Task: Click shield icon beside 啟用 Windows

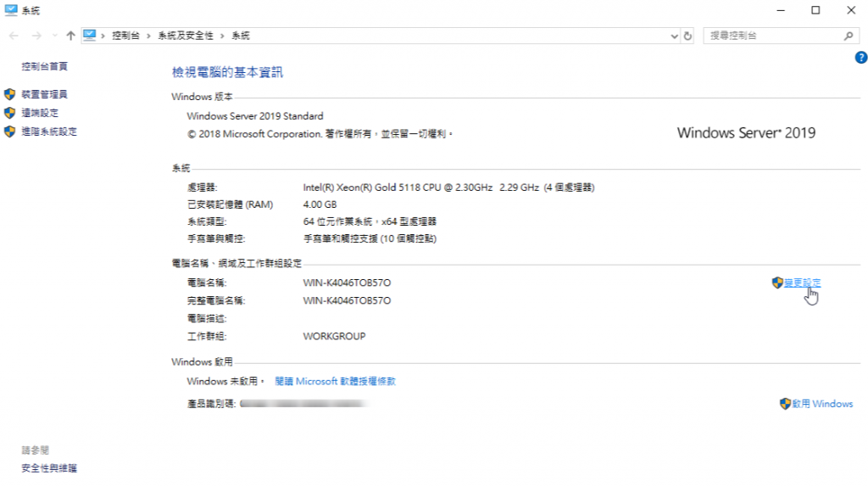Action: (785, 404)
